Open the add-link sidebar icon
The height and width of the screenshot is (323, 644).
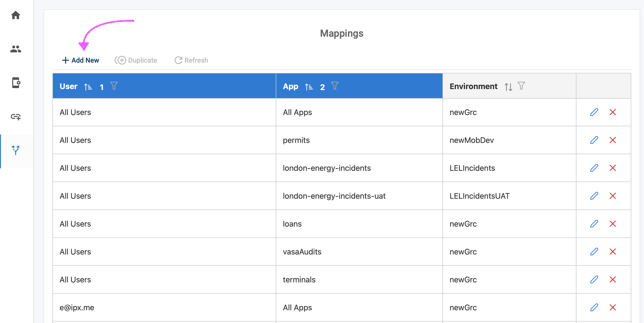(15, 117)
